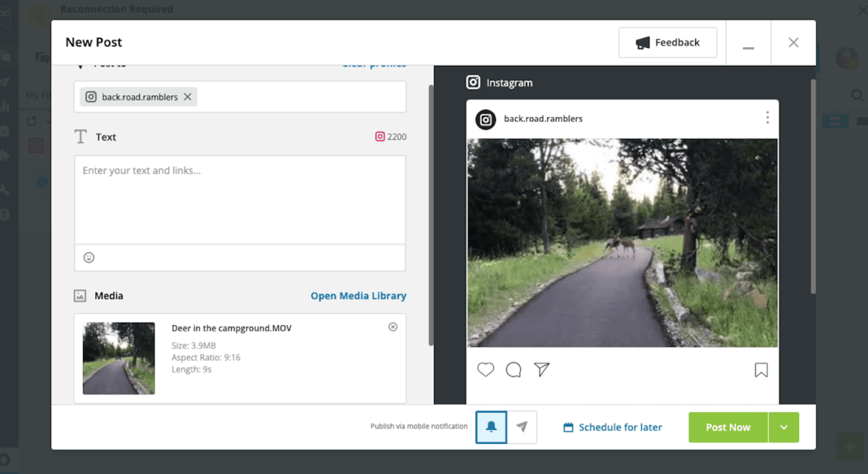Click the preview panel scrollbar
The width and height of the screenshot is (868, 474).
(x=813, y=186)
